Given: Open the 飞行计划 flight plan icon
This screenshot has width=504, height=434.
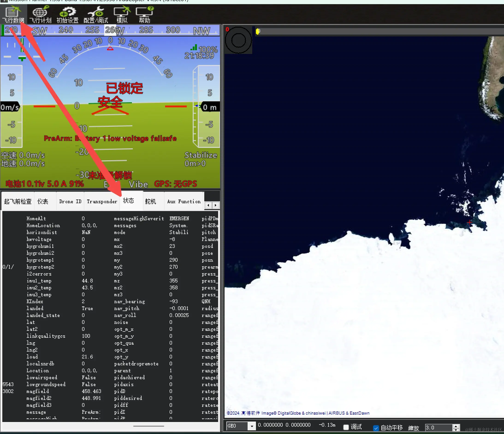Looking at the screenshot, I should 40,15.
